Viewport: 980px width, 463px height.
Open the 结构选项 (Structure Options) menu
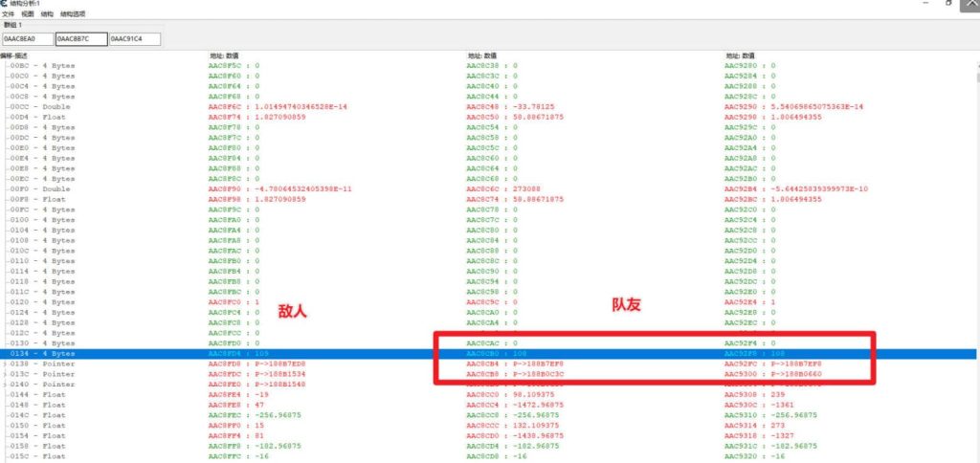(x=73, y=14)
